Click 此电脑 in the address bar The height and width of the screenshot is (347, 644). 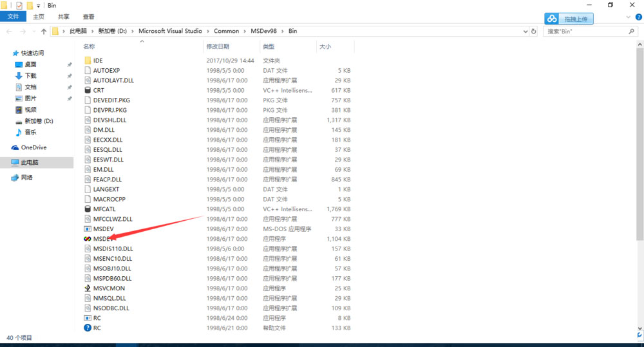pyautogui.click(x=78, y=31)
